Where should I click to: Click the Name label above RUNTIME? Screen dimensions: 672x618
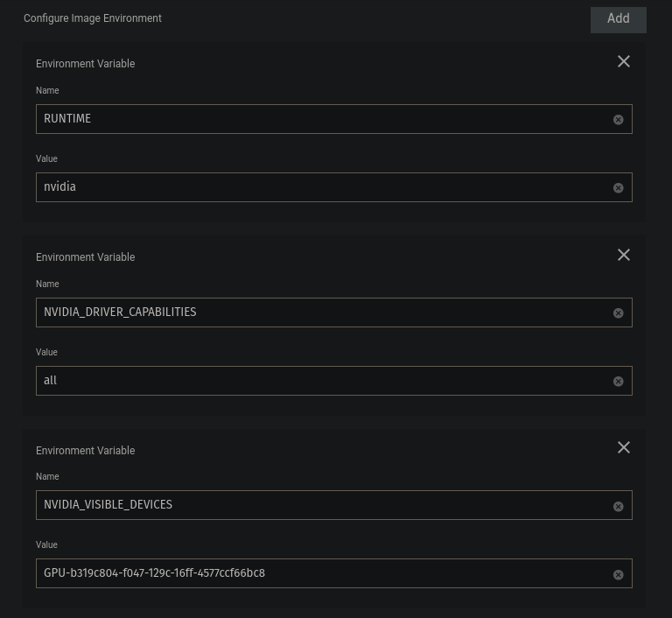click(x=47, y=91)
